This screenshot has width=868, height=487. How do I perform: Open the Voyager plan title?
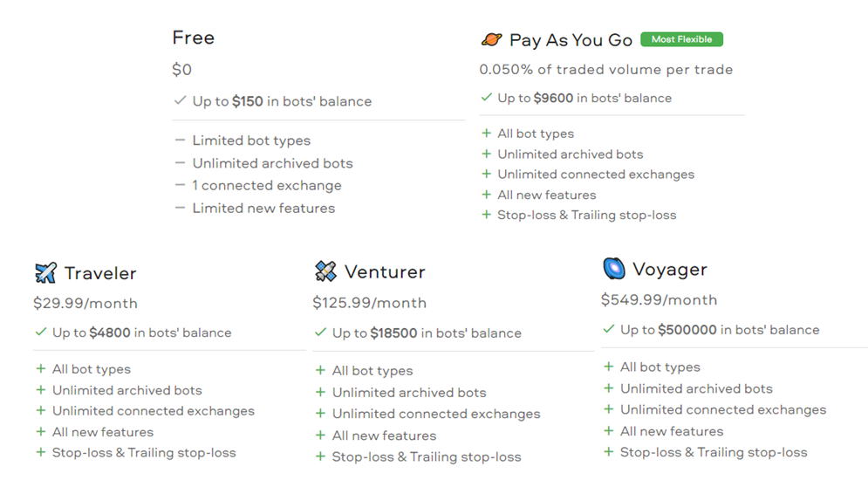(670, 270)
